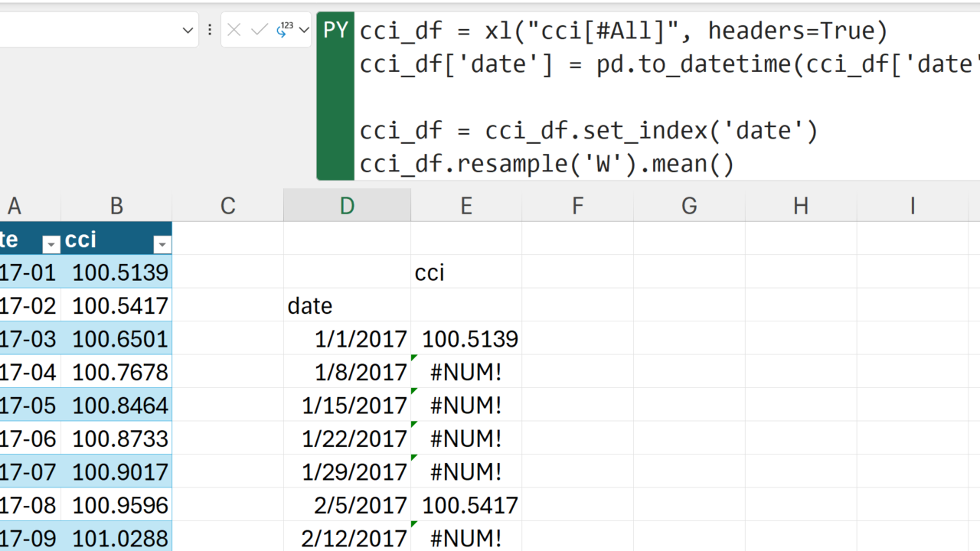Click the #NUM! cell beside 1/22/2017

pos(465,439)
